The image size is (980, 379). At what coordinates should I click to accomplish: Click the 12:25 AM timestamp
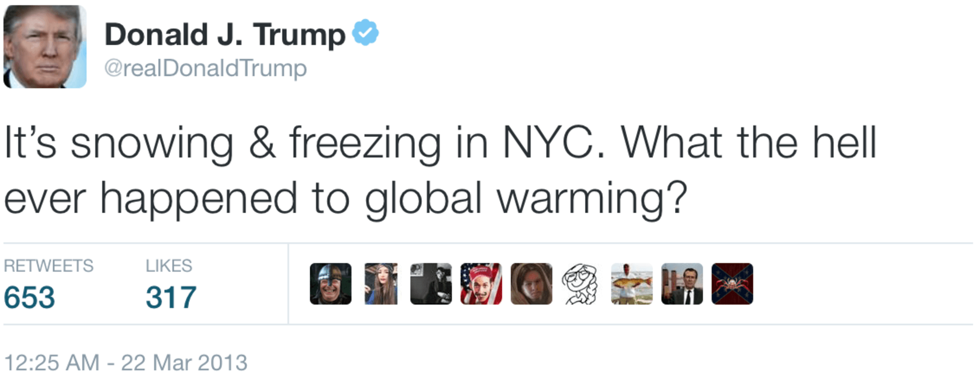click(x=52, y=363)
